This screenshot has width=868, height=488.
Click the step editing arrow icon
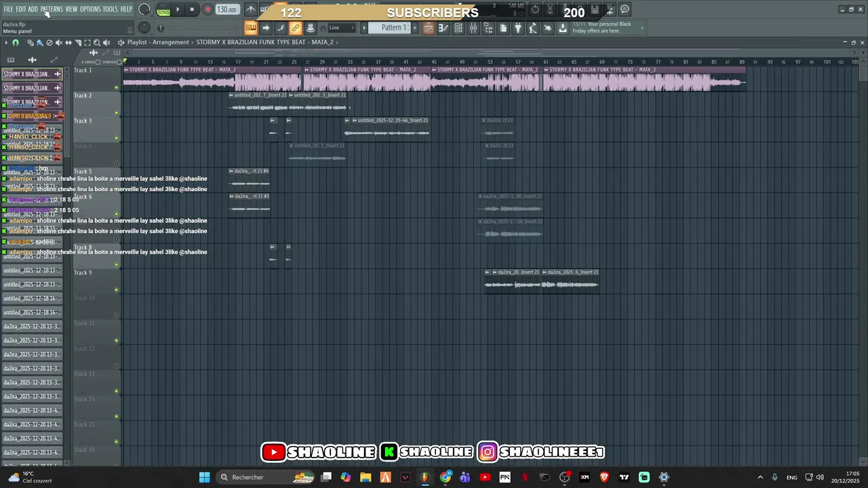coord(266,28)
